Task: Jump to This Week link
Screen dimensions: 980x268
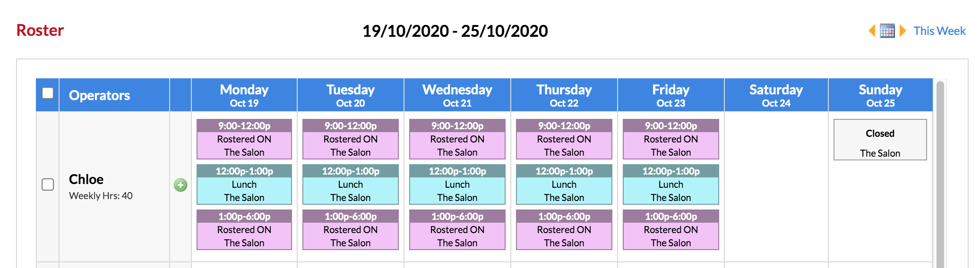Action: (939, 31)
